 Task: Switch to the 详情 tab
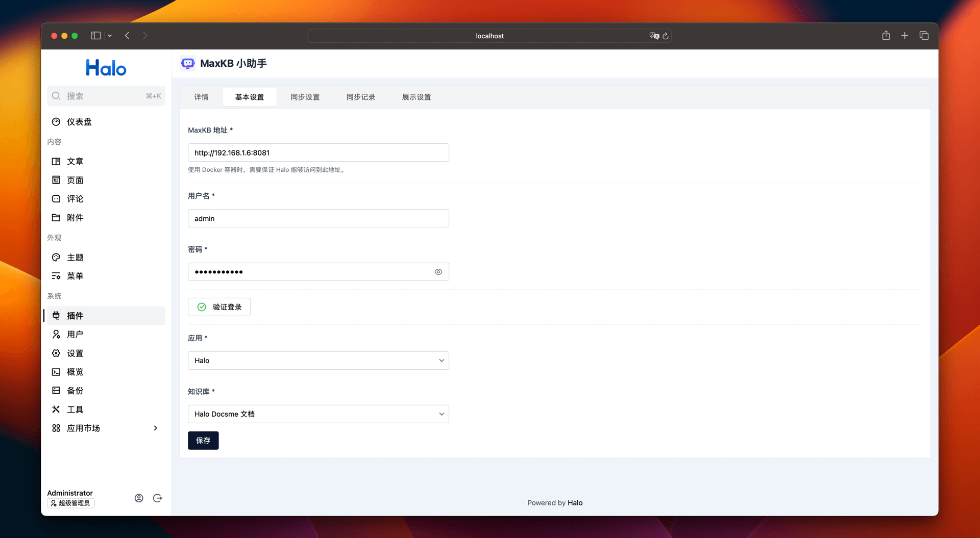[x=201, y=97]
